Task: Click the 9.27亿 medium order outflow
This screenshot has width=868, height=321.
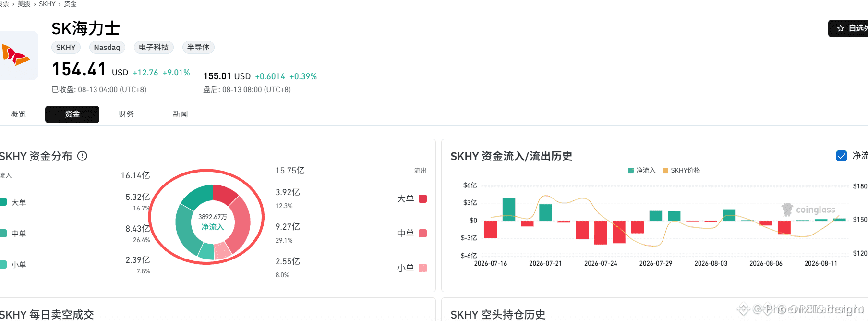Action: pos(288,227)
